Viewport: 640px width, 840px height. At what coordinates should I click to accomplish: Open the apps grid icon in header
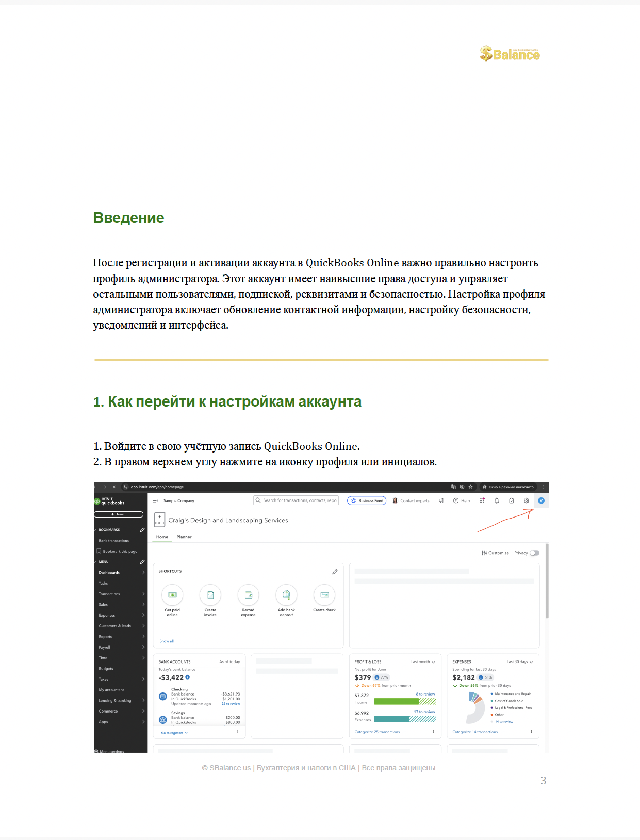482,500
